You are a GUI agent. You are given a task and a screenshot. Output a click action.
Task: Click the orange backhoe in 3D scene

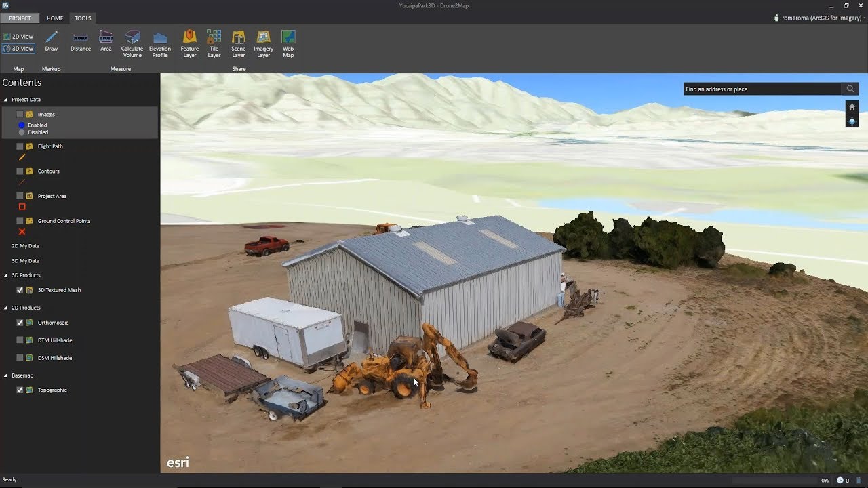coord(405,367)
